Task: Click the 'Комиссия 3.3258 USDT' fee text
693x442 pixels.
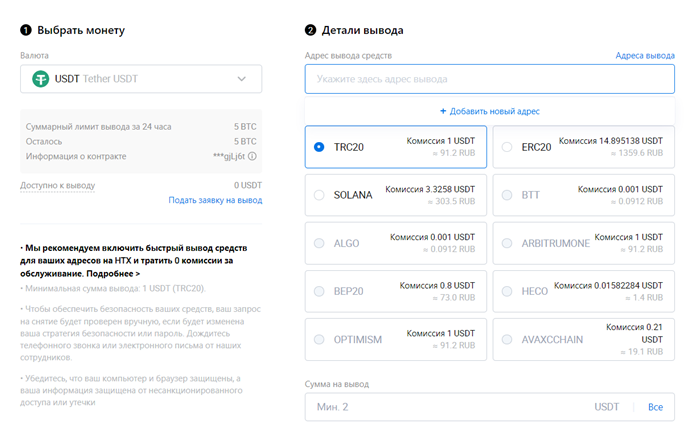Action: coord(430,189)
